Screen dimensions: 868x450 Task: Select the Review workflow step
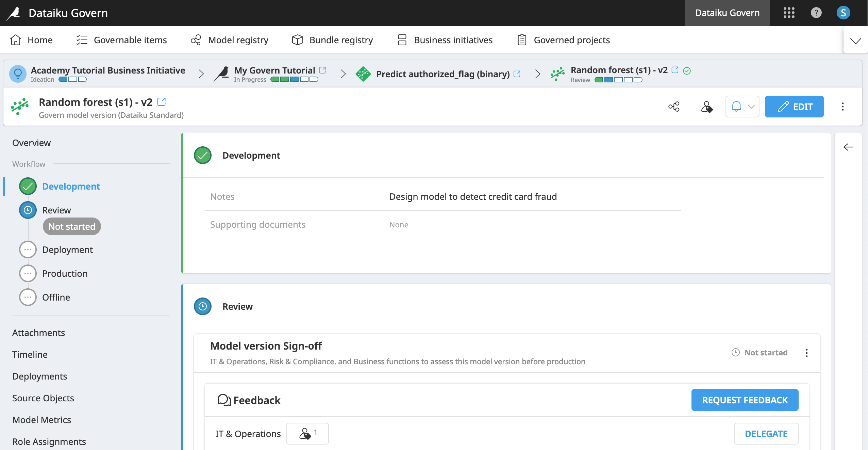pos(56,210)
